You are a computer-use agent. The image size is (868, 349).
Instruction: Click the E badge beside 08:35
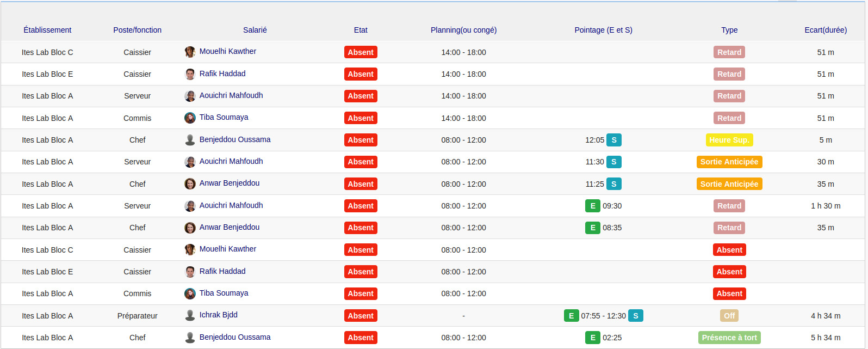tap(592, 228)
